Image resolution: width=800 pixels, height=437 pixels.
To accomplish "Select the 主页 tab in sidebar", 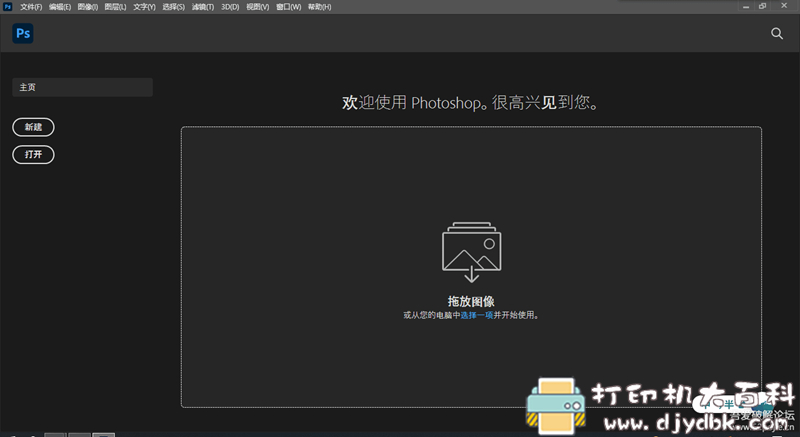I will tap(82, 87).
